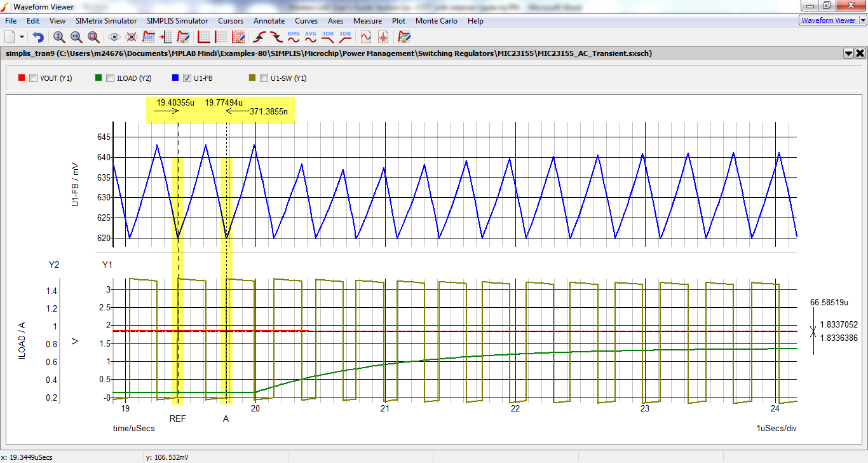Click the time/uSecs axis label

[134, 428]
